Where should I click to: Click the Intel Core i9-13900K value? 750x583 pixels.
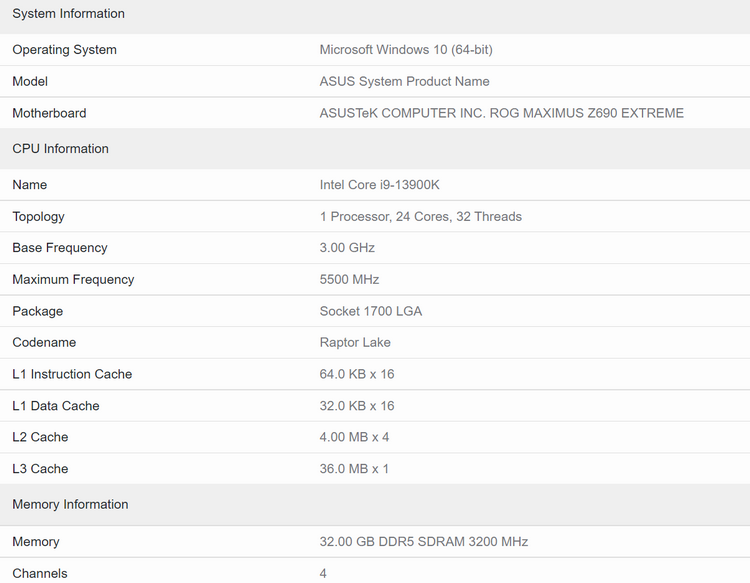[379, 185]
